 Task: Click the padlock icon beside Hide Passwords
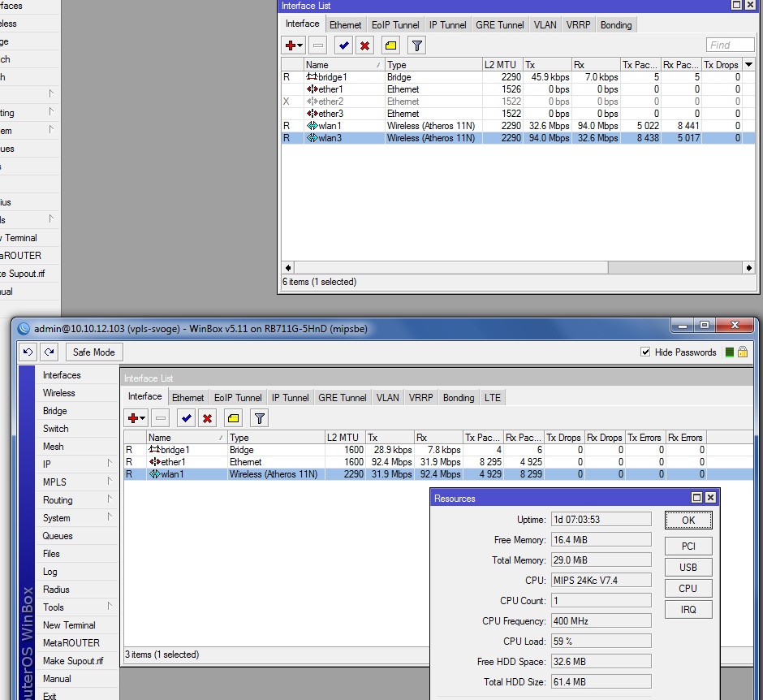click(x=742, y=352)
